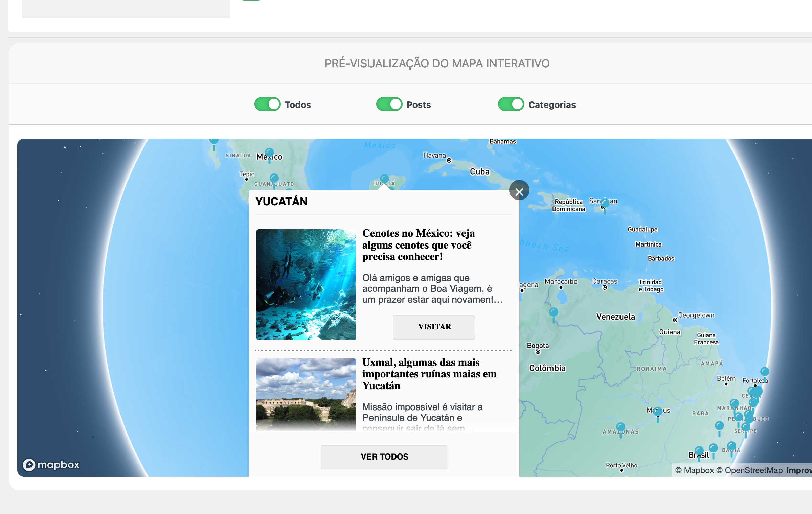Toggle the Categorias switch

pos(511,104)
